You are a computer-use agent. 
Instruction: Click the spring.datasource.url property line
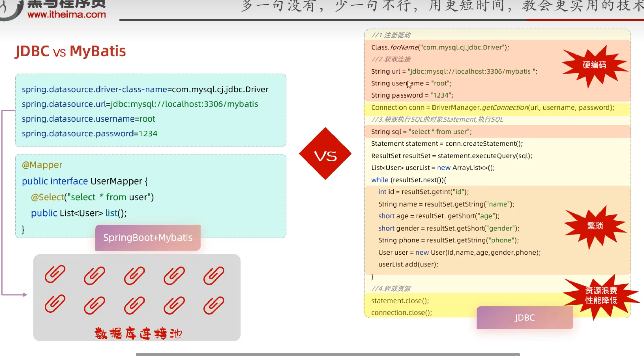[x=140, y=104]
